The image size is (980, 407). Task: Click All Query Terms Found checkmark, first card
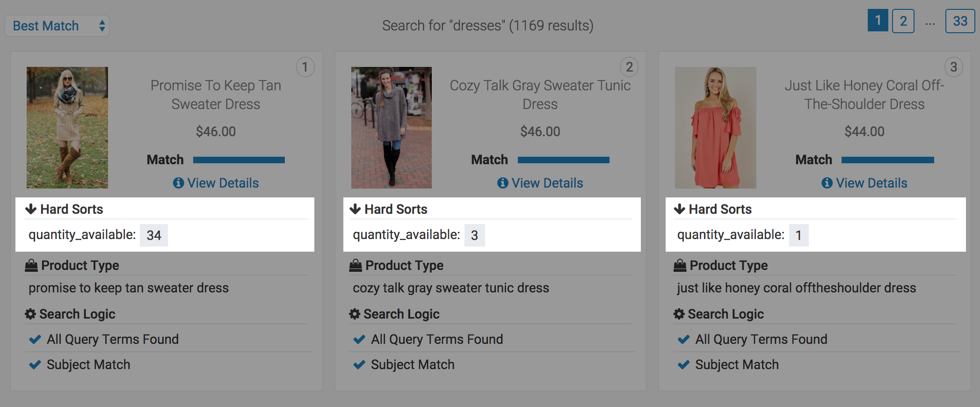point(35,339)
